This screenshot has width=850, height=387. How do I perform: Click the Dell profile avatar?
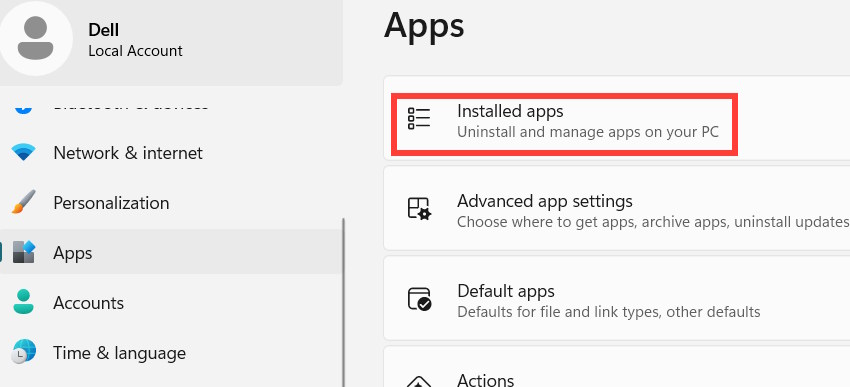coord(35,38)
